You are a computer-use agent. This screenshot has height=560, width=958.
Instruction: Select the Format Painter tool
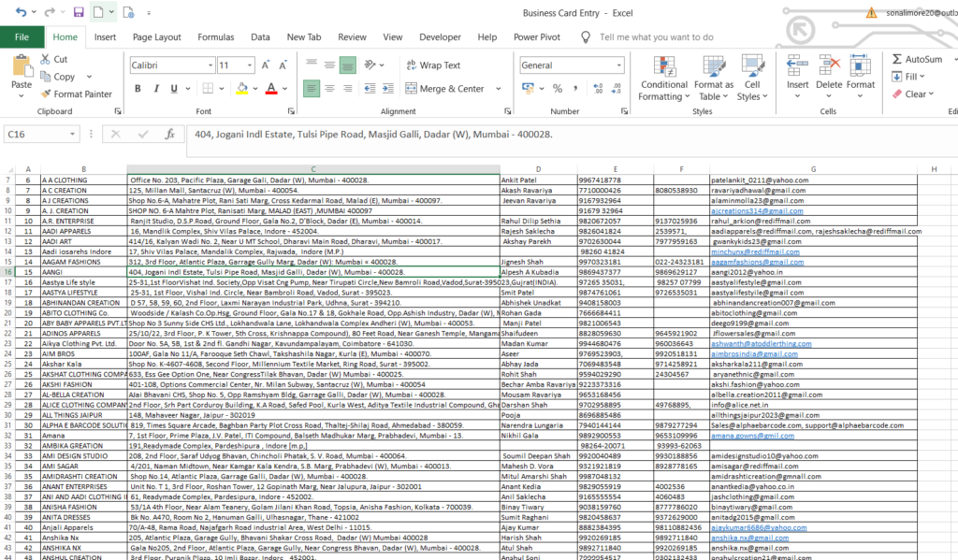point(77,93)
